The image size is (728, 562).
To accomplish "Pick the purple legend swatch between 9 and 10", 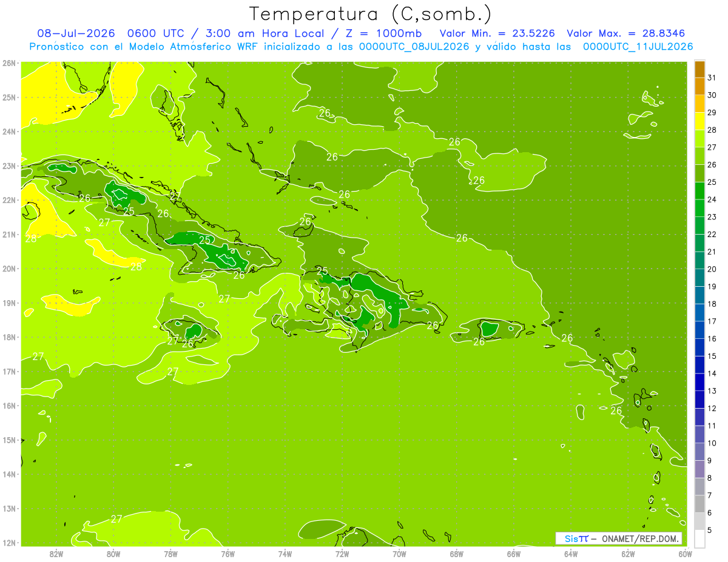I will pyautogui.click(x=699, y=452).
